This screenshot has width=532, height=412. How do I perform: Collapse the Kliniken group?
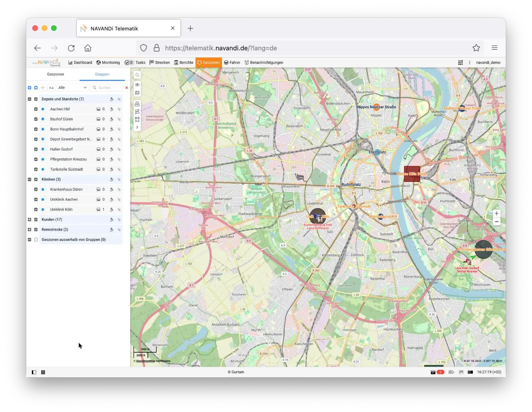click(x=30, y=180)
